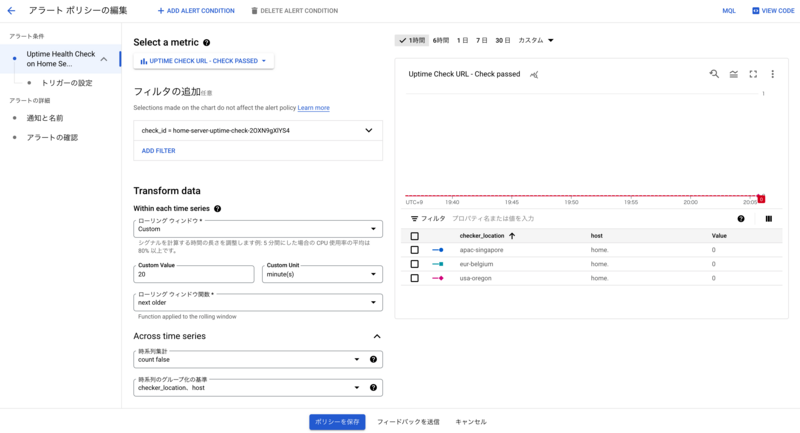
Task: Select the 6時間 time range tab
Action: pos(441,40)
